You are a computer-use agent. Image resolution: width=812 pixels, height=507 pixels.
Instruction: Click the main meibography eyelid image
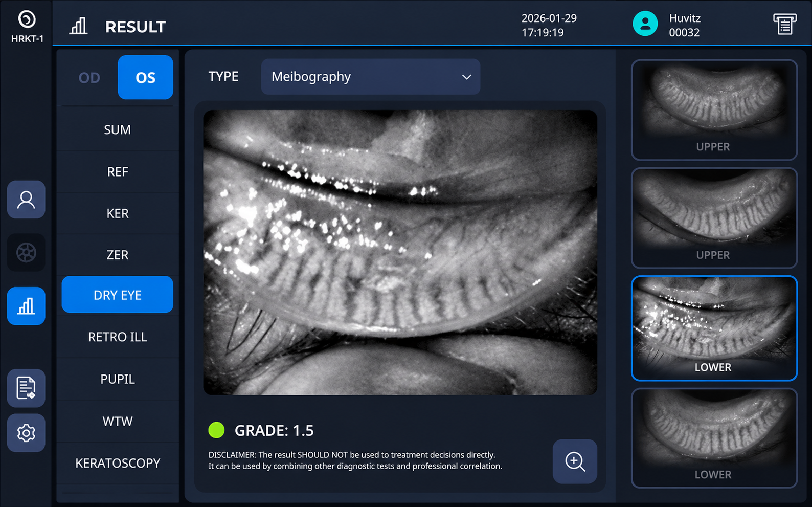pyautogui.click(x=400, y=252)
